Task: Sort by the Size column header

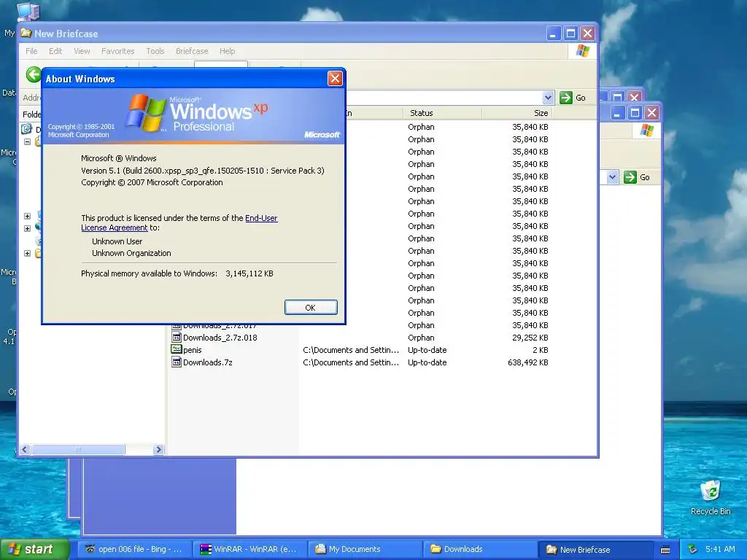Action: (517, 113)
